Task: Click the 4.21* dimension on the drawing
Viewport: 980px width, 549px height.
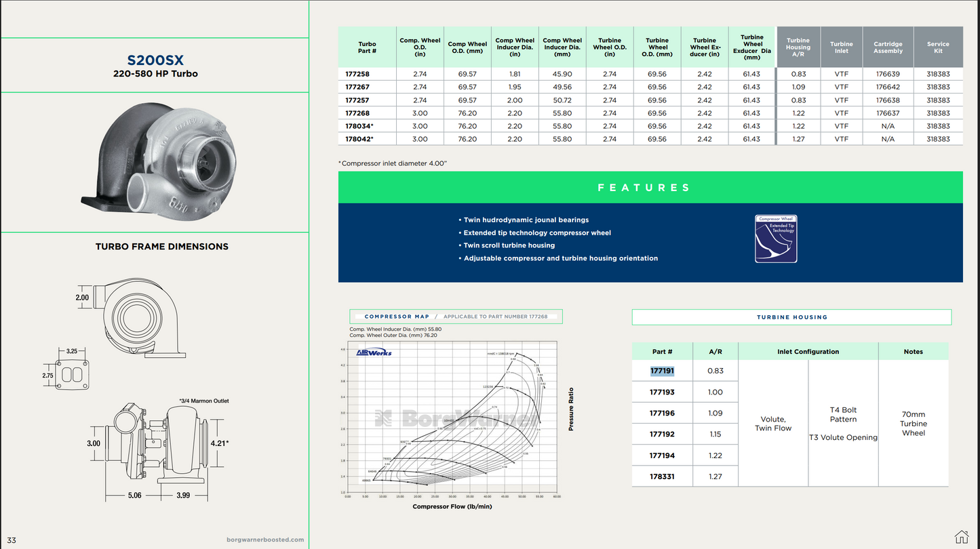Action: 218,443
